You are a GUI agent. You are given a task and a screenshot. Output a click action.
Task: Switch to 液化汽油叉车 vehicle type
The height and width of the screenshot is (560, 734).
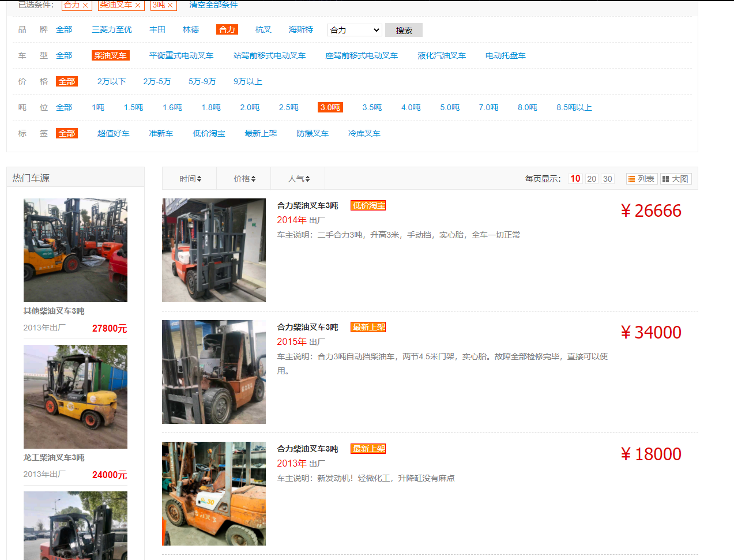coord(442,55)
